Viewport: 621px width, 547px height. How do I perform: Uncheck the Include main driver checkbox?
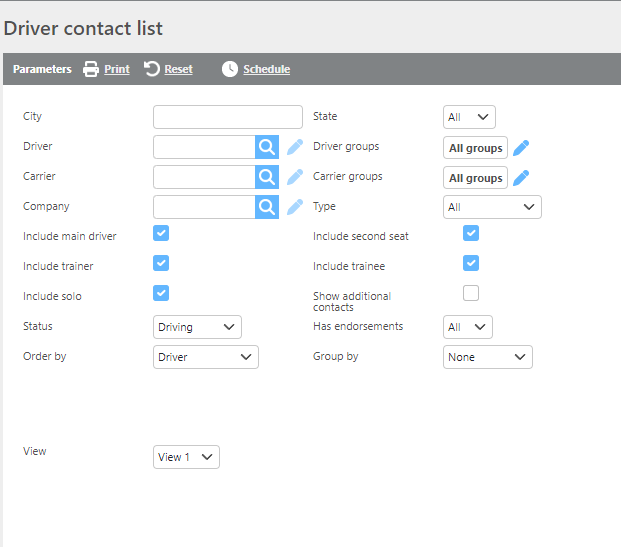[x=161, y=233]
